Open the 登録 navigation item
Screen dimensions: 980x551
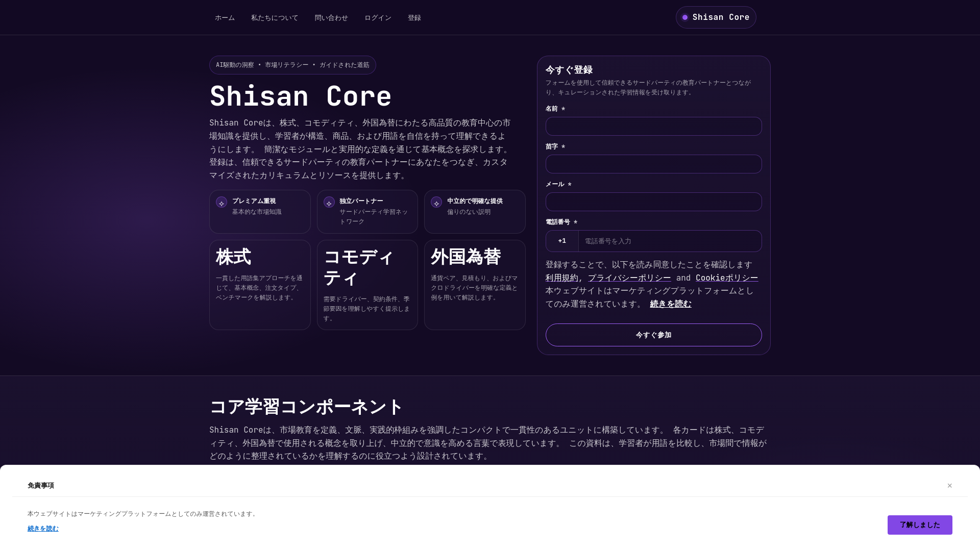pyautogui.click(x=414, y=18)
